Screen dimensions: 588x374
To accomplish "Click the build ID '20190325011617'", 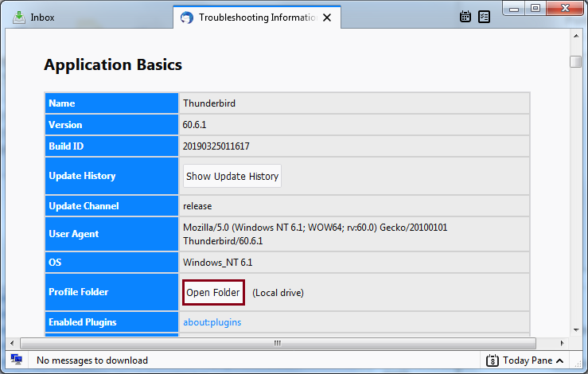I will point(216,146).
